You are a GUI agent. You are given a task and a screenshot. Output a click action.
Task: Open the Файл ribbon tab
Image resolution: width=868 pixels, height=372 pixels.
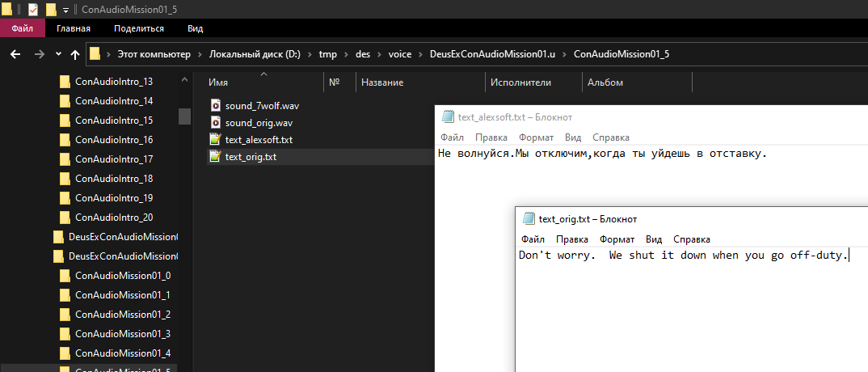[x=22, y=28]
